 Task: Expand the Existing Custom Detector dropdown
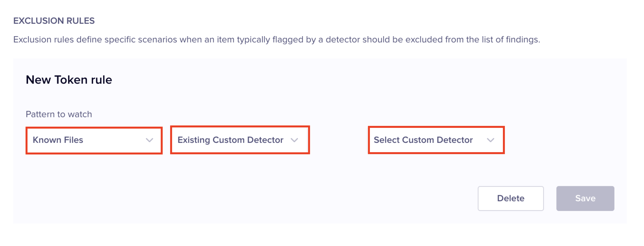[239, 140]
